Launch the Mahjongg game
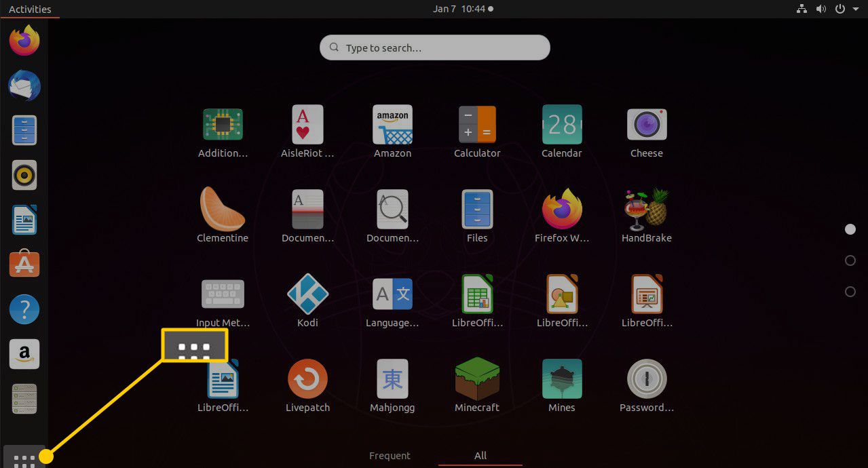The width and height of the screenshot is (868, 468). [392, 379]
